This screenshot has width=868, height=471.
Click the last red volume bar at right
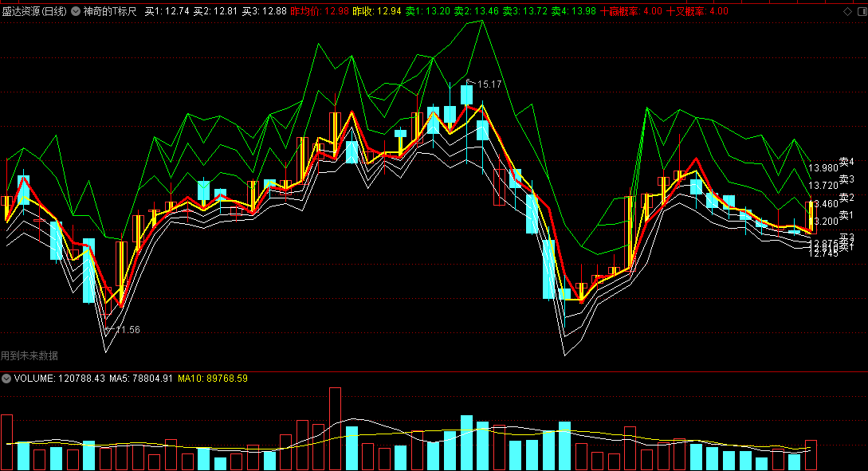pos(811,456)
